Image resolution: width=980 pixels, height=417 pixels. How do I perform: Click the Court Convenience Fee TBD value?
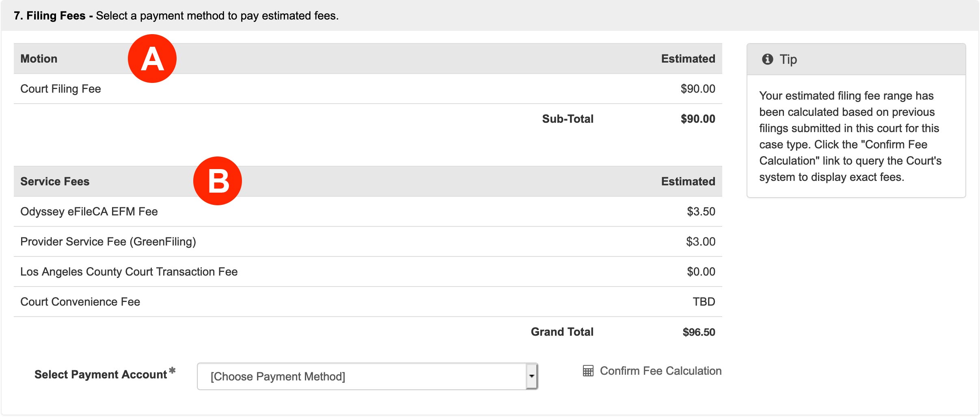tap(707, 302)
